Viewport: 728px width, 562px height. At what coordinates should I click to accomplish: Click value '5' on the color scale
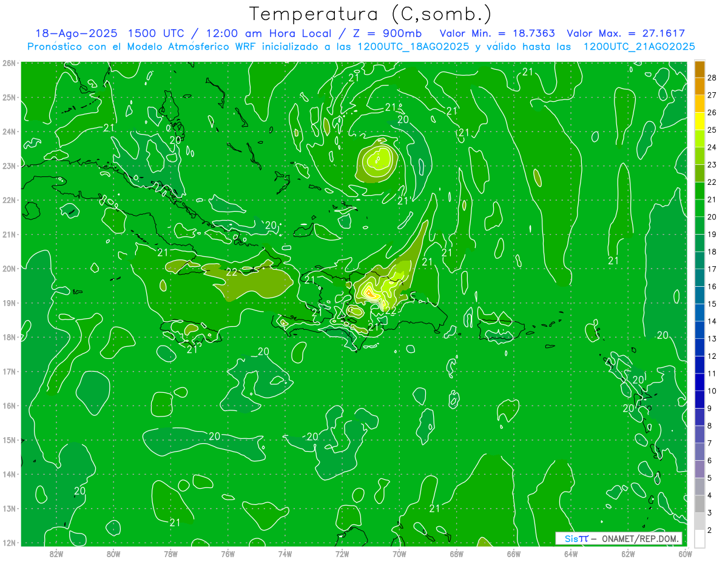(710, 478)
